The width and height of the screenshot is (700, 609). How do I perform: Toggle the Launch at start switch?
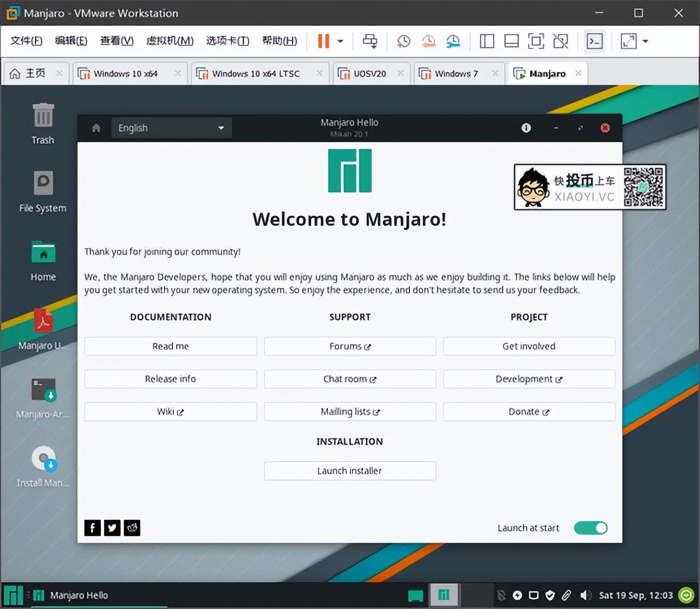tap(591, 528)
